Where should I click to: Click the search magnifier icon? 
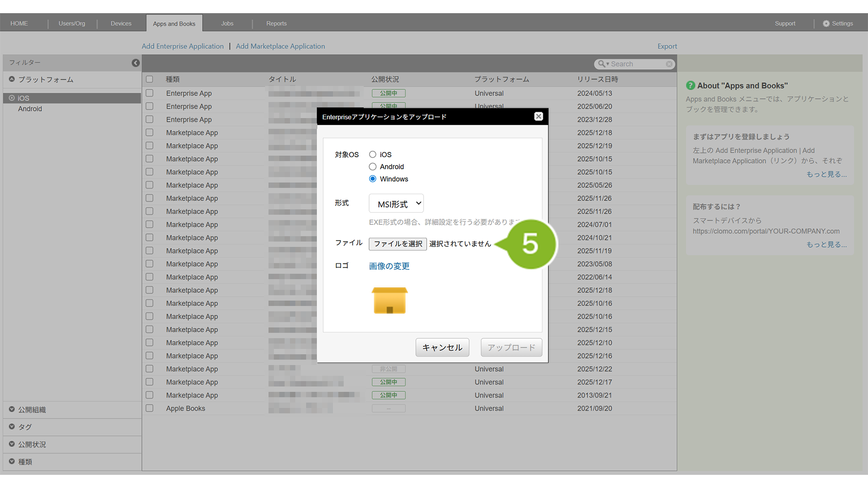click(601, 64)
